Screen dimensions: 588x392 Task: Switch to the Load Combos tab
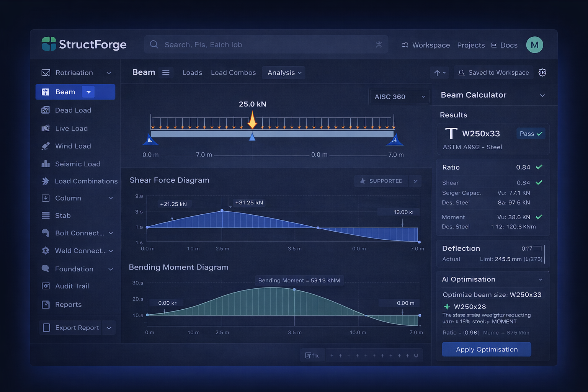coord(233,72)
